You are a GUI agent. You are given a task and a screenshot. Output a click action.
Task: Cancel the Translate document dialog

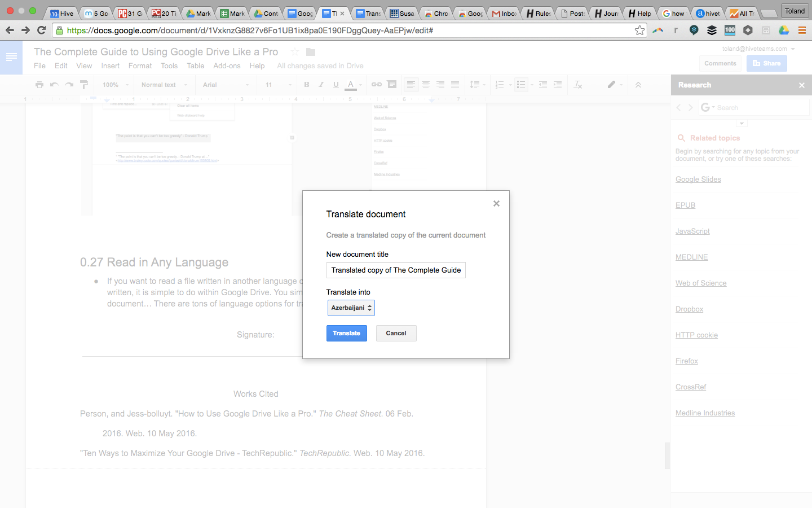point(396,333)
